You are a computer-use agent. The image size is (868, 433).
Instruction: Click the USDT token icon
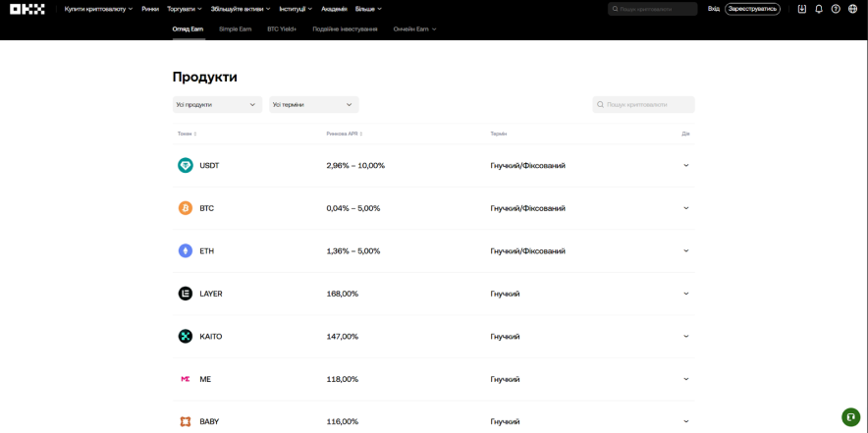186,166
